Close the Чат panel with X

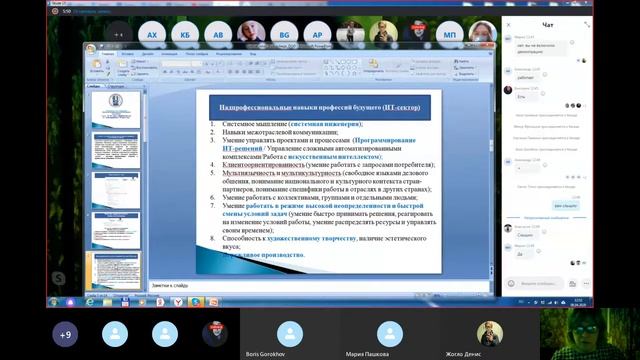click(509, 25)
